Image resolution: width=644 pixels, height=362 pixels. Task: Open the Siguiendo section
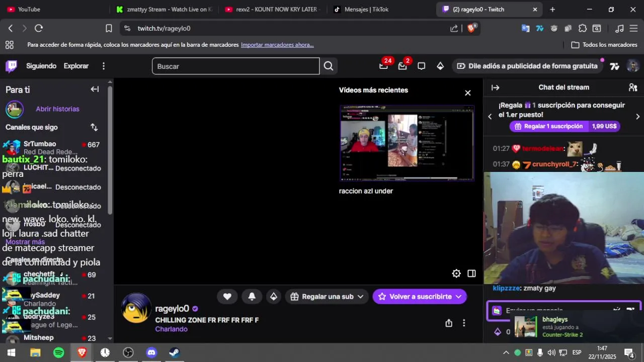coord(41,66)
